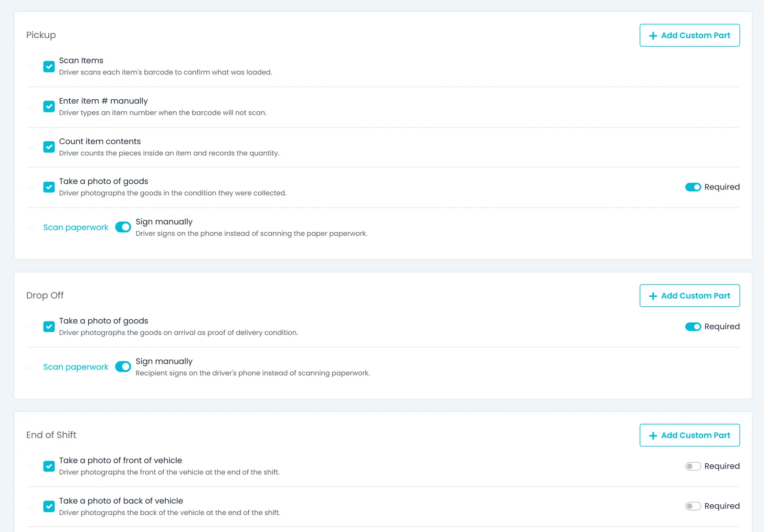The image size is (764, 532).
Task: Click the drag handle beside Scan Items
Action: click(x=31, y=66)
